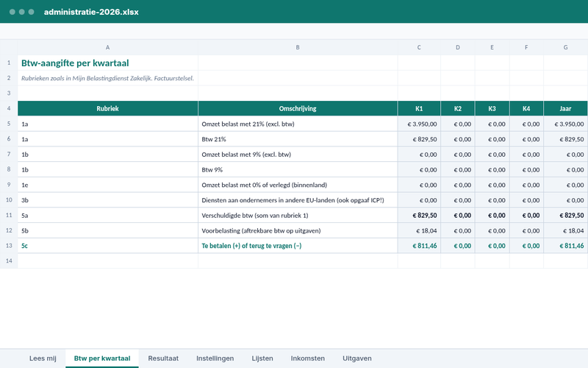Select column G header
Viewport: 588px width, 368px height.
[x=565, y=47]
